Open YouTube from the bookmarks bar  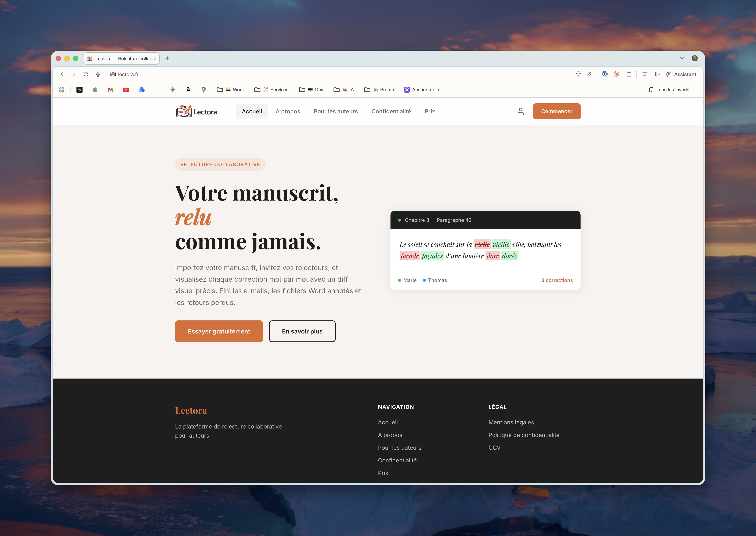tap(126, 90)
